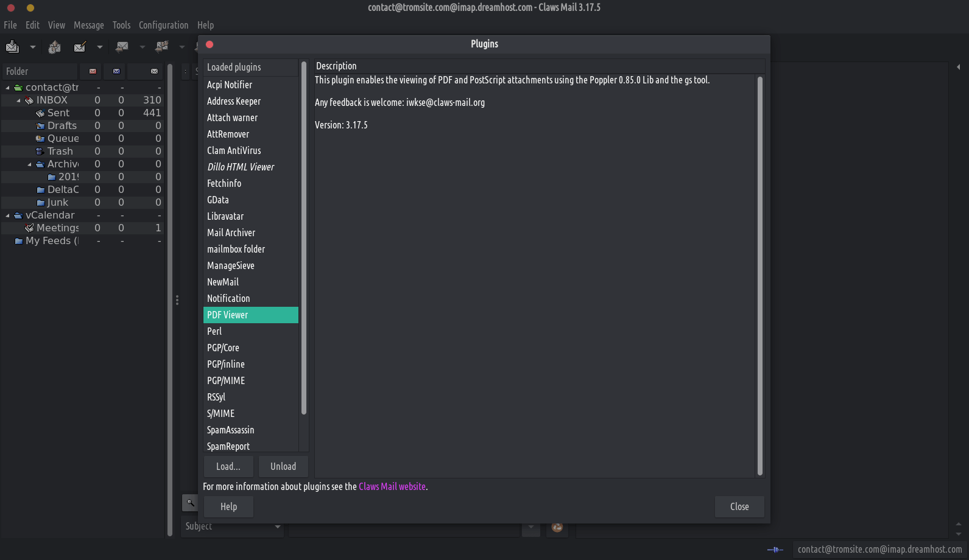Collapse the contact@tr account tree
This screenshot has height=560, width=969.
point(7,88)
